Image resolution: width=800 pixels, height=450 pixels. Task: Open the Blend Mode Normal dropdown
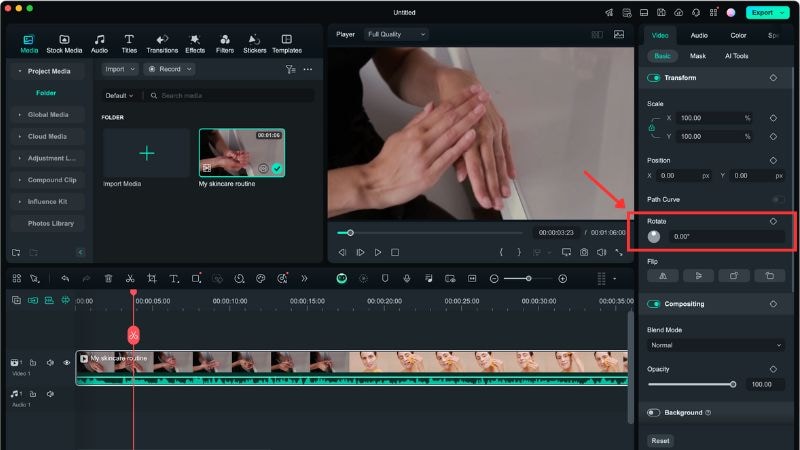(715, 345)
